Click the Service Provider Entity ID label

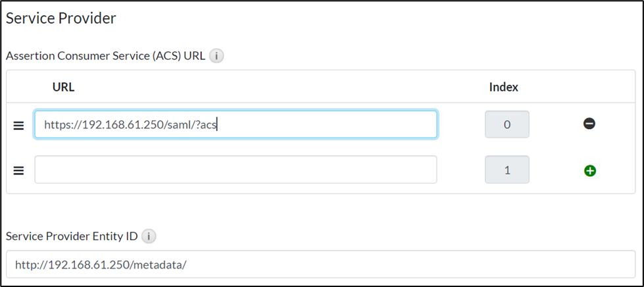coord(72,236)
